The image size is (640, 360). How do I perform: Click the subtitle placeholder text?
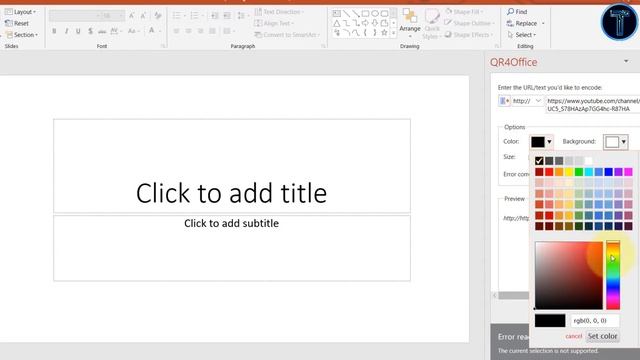tap(231, 223)
